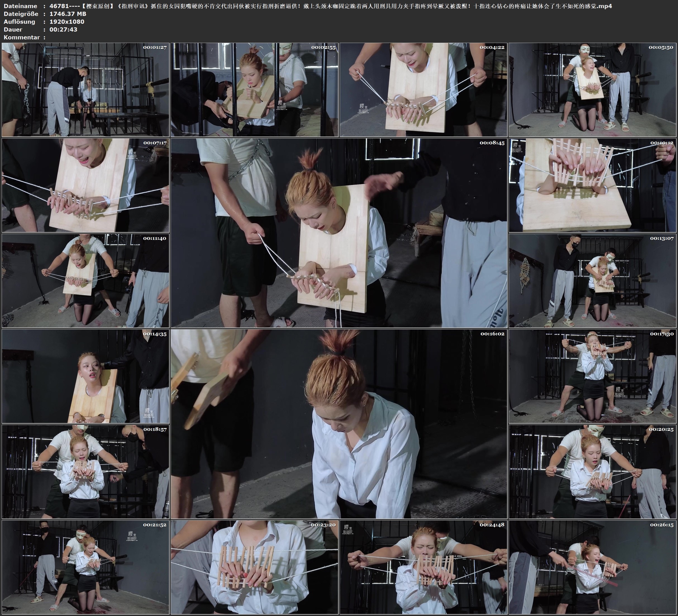Select the thumbnail at 00:20:25

pyautogui.click(x=592, y=472)
